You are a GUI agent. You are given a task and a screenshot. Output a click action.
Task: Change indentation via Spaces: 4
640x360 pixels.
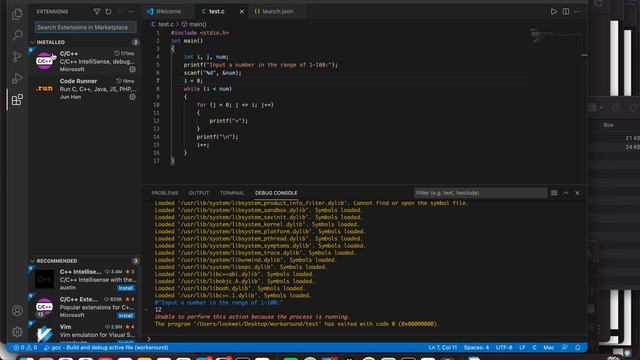click(x=476, y=347)
